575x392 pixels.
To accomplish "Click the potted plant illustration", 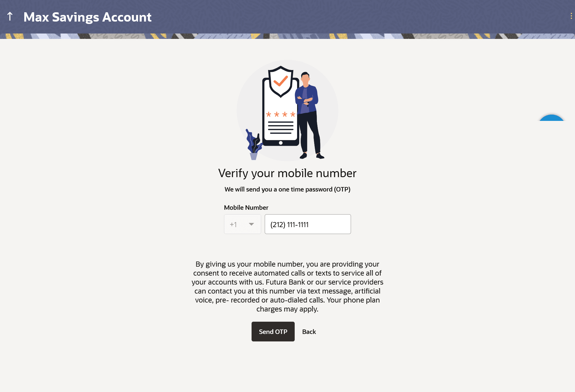I will coord(254,144).
